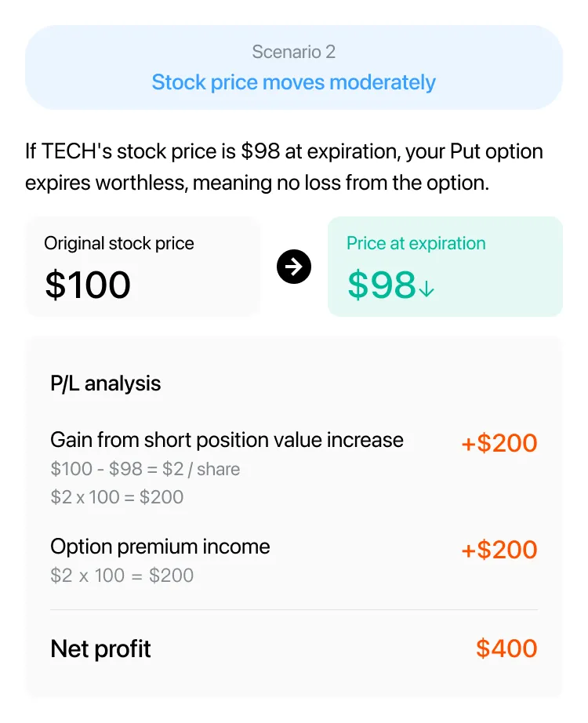The width and height of the screenshot is (588, 723).
Task: Click the '$2 x 100 = $200' calculation under gain
Action: [117, 497]
